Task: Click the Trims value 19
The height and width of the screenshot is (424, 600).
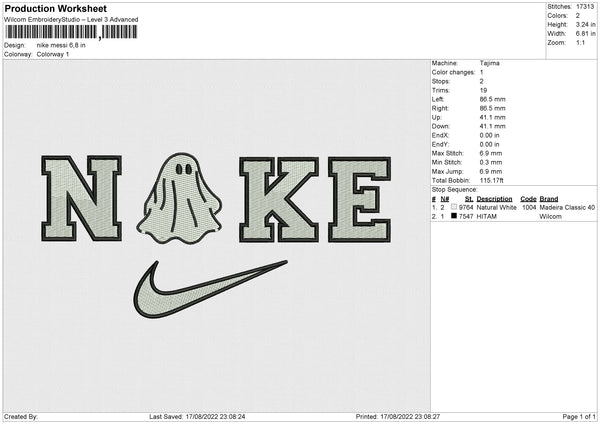Action: pyautogui.click(x=483, y=90)
